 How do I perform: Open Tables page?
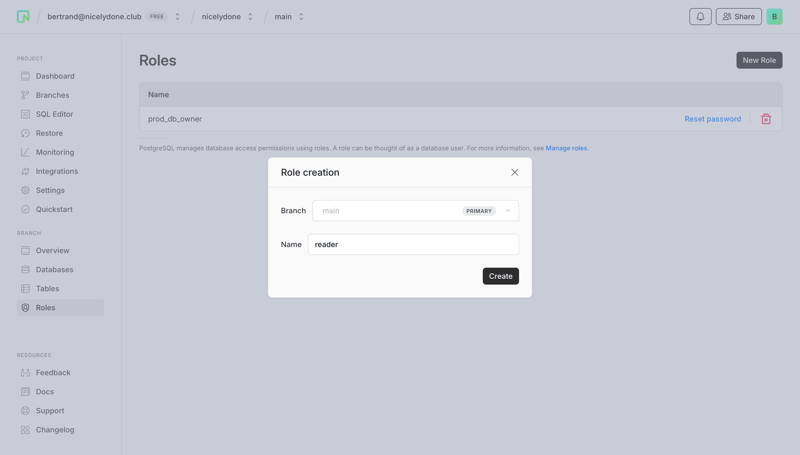(47, 289)
